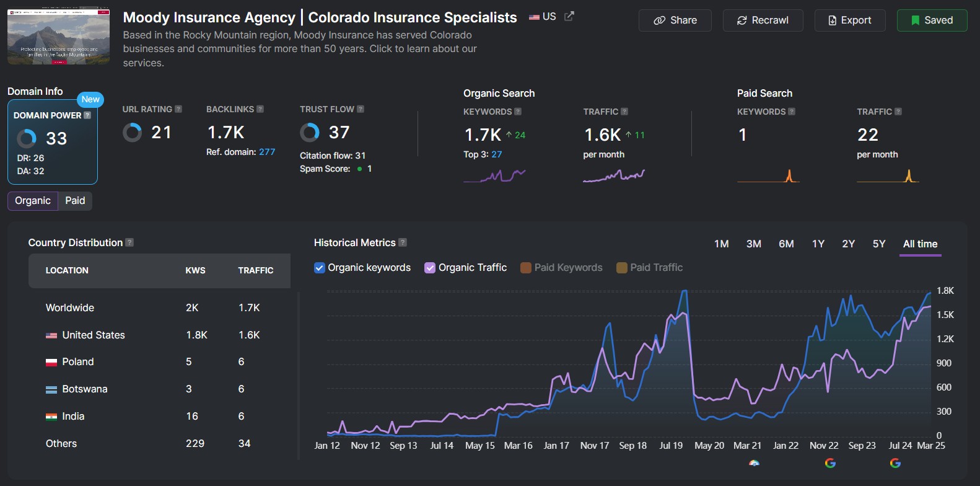Click the India flag icon
The width and height of the screenshot is (980, 486).
pos(51,417)
